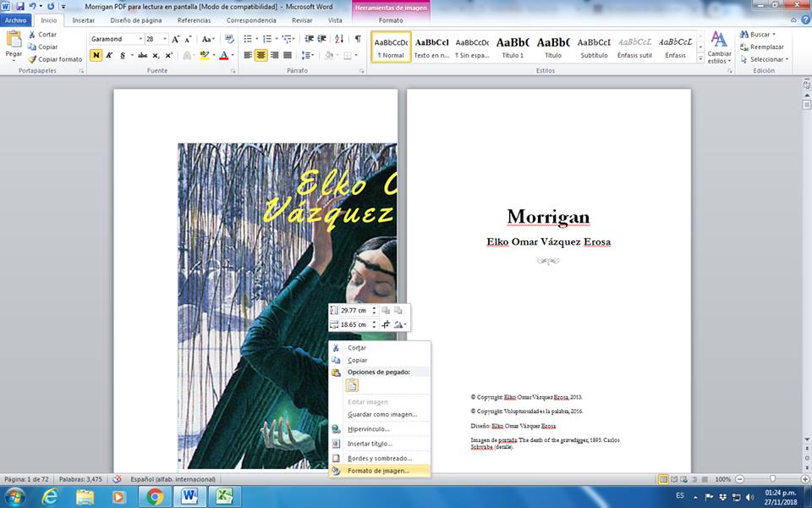The height and width of the screenshot is (508, 812).
Task: Switch to the Insertar ribbon tab
Action: click(83, 19)
